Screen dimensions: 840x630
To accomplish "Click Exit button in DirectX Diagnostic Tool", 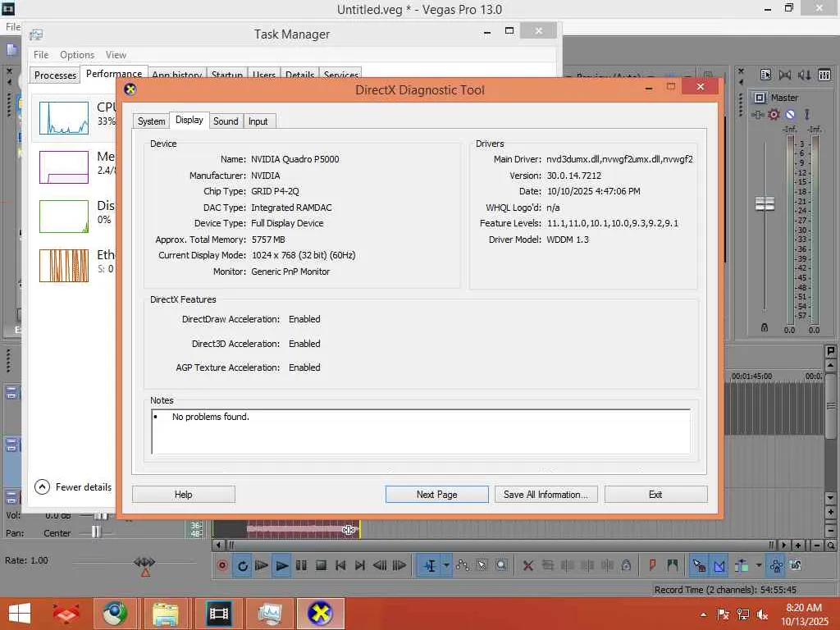I will click(655, 495).
